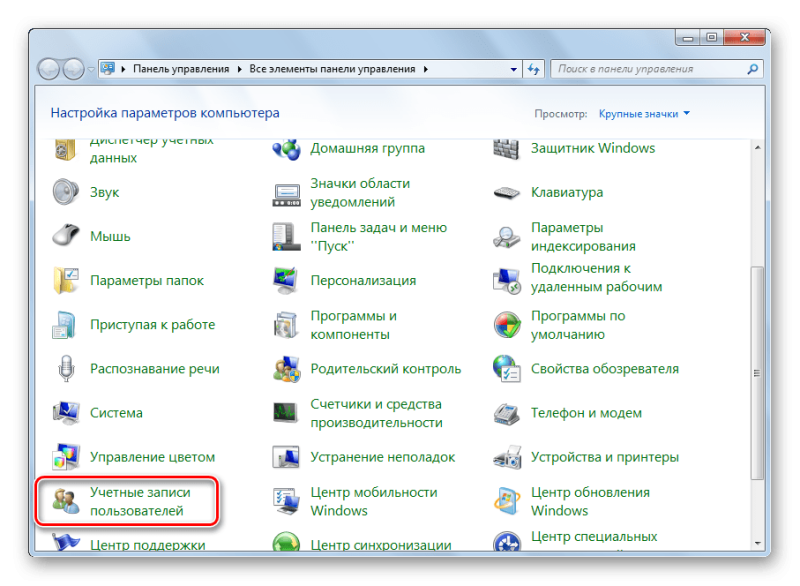Open the Taskbar and Start Menu icon
Screen dimensions: 800x586
click(x=286, y=237)
